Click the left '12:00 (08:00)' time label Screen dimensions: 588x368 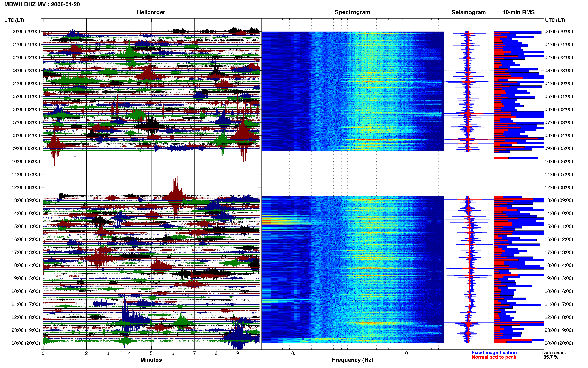[26, 187]
